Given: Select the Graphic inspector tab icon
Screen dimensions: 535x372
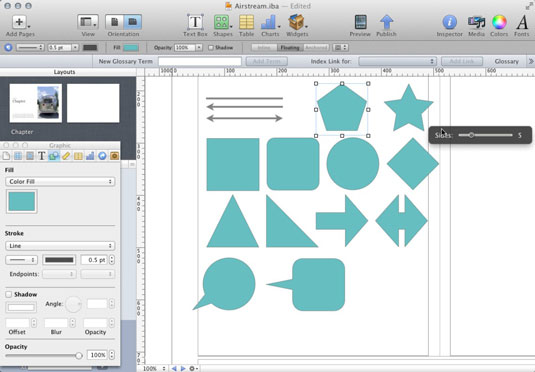Looking at the screenshot, I should (x=54, y=156).
